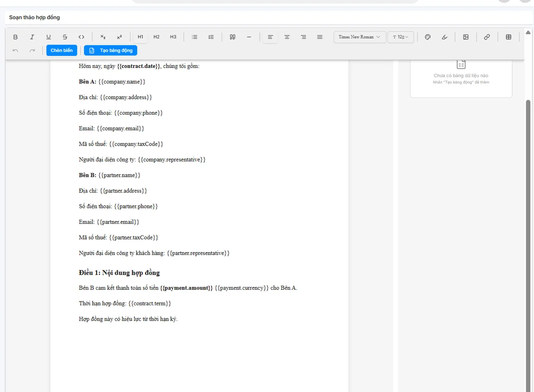
Task: Center align the paragraph
Action: [287, 37]
